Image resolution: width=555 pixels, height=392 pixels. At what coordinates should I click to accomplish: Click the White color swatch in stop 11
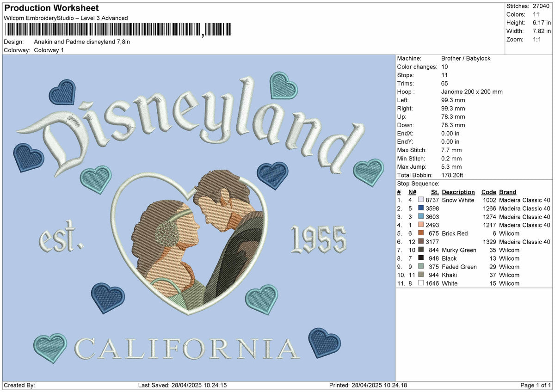point(421,283)
